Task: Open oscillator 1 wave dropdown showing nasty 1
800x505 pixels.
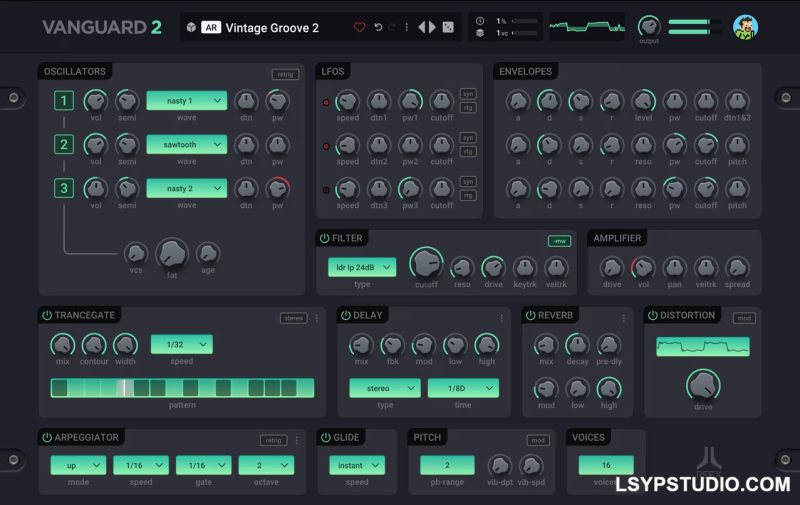Action: (x=187, y=100)
